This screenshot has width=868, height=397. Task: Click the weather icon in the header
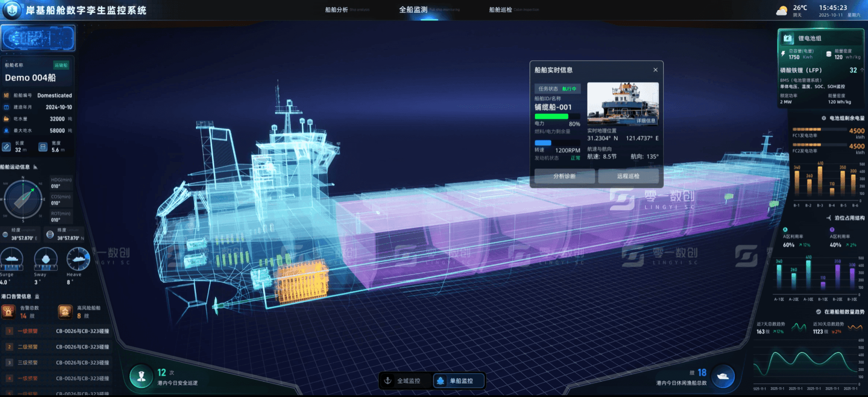[x=782, y=11]
